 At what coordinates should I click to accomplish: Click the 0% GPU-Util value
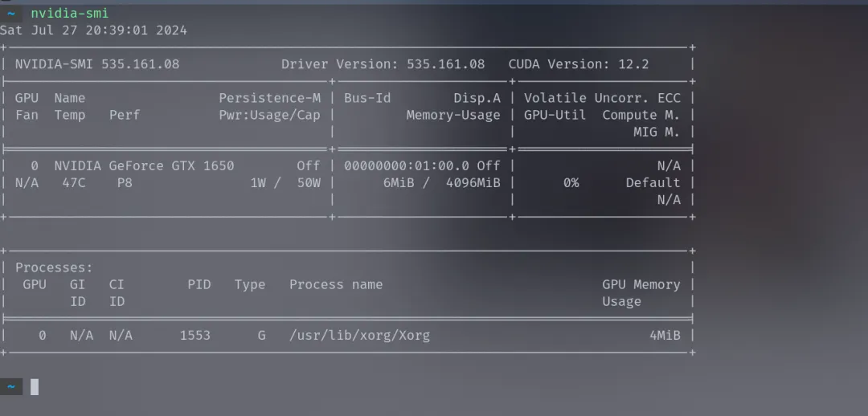(x=571, y=182)
